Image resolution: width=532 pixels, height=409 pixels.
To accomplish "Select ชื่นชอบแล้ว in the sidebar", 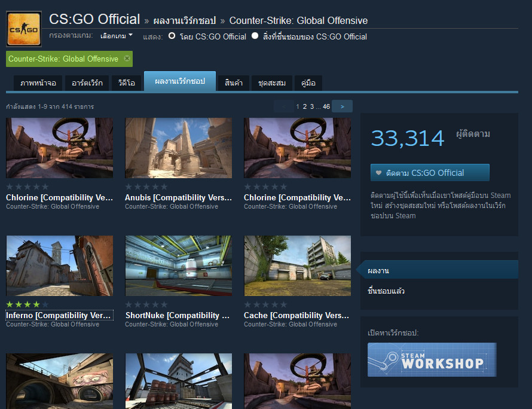I will click(386, 291).
